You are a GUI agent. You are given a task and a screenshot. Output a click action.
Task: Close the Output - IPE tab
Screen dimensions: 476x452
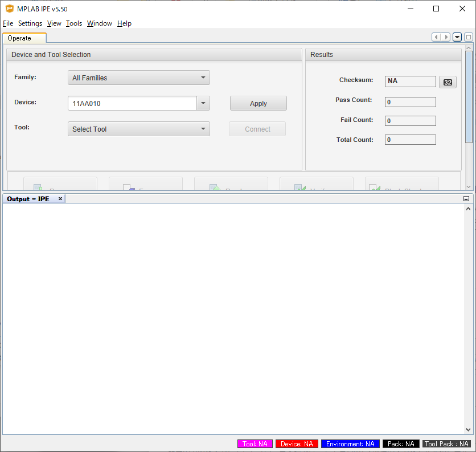tap(60, 198)
